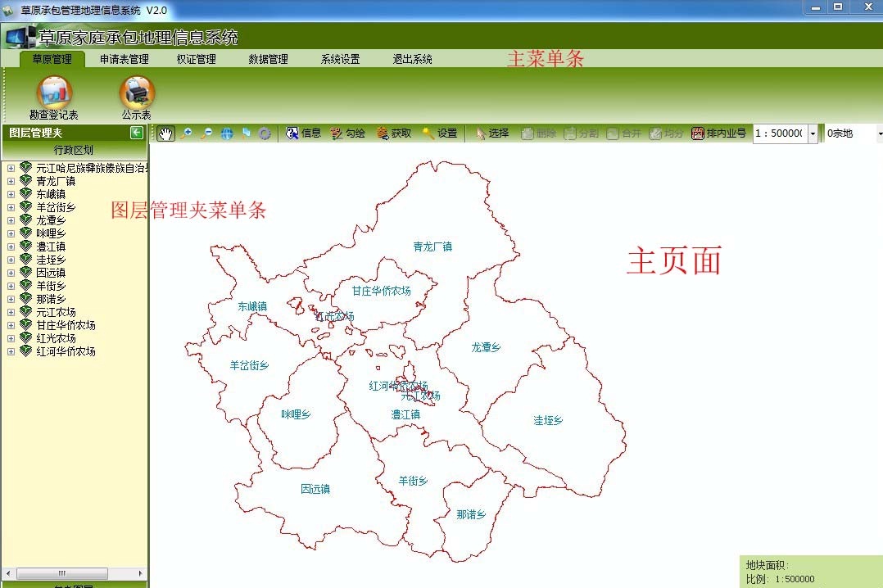Open the 申请表管理 menu tab
Screen dimensions: 883x588
pos(125,59)
